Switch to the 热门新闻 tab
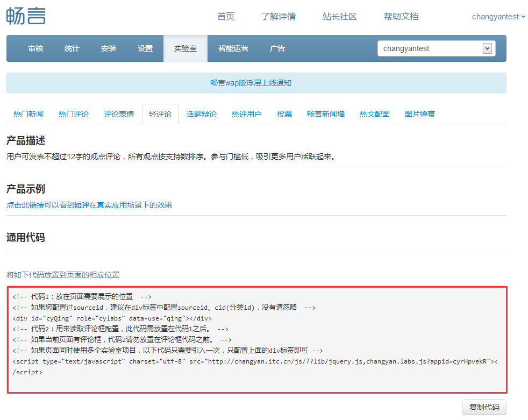Image resolution: width=528 pixels, height=420 pixels. coord(28,114)
